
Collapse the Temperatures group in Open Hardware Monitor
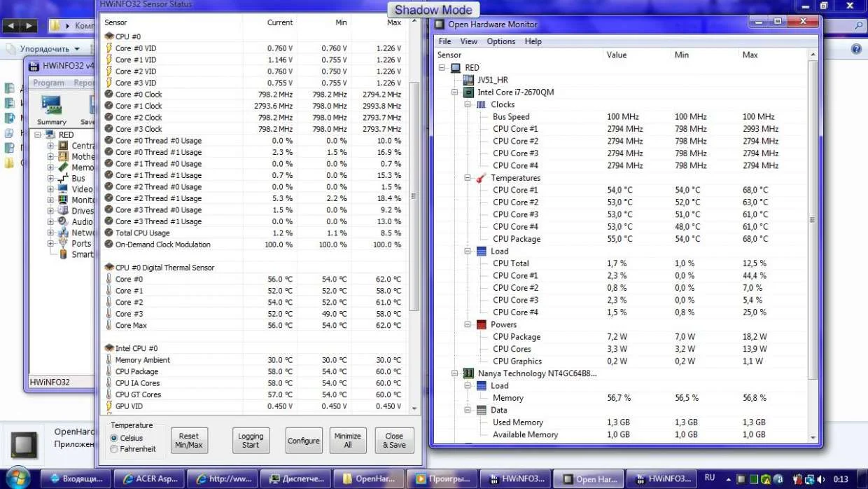point(468,178)
